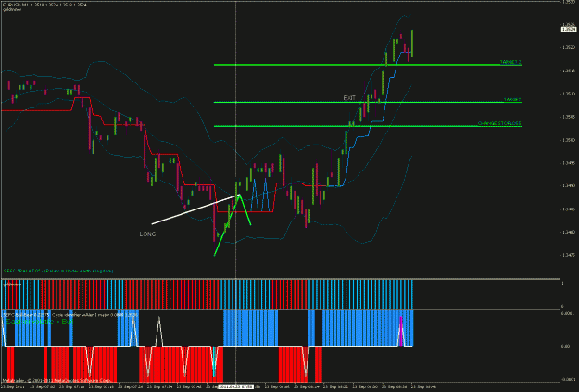This screenshot has height=392, width=579.
Task: Click the 1.3490 price scale label
Action: click(568, 186)
